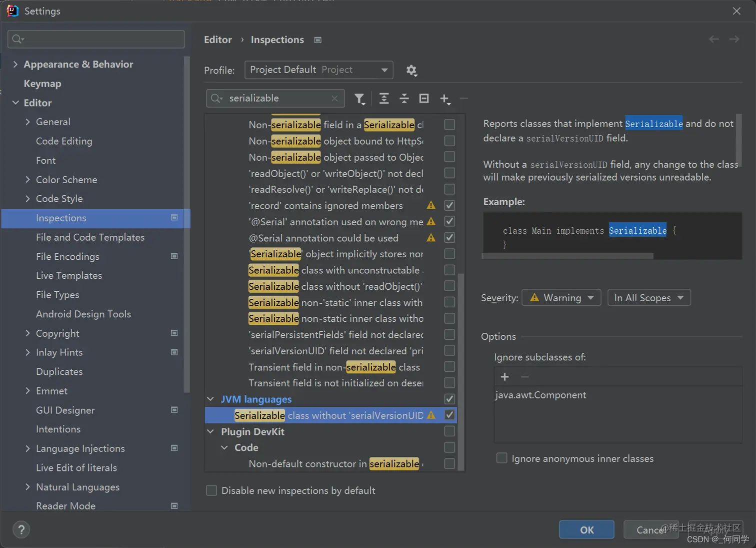Collapse the Editor section in sidebar
The image size is (756, 548).
[x=15, y=103]
